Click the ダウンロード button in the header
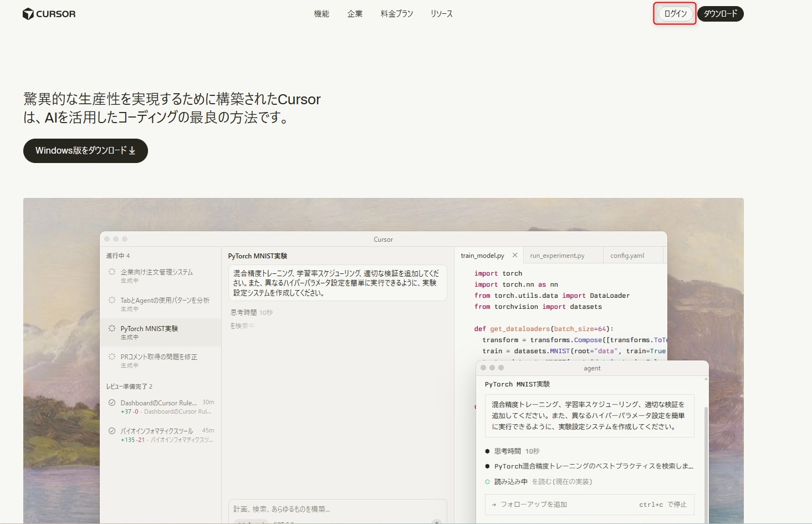This screenshot has width=812, height=524. click(720, 14)
